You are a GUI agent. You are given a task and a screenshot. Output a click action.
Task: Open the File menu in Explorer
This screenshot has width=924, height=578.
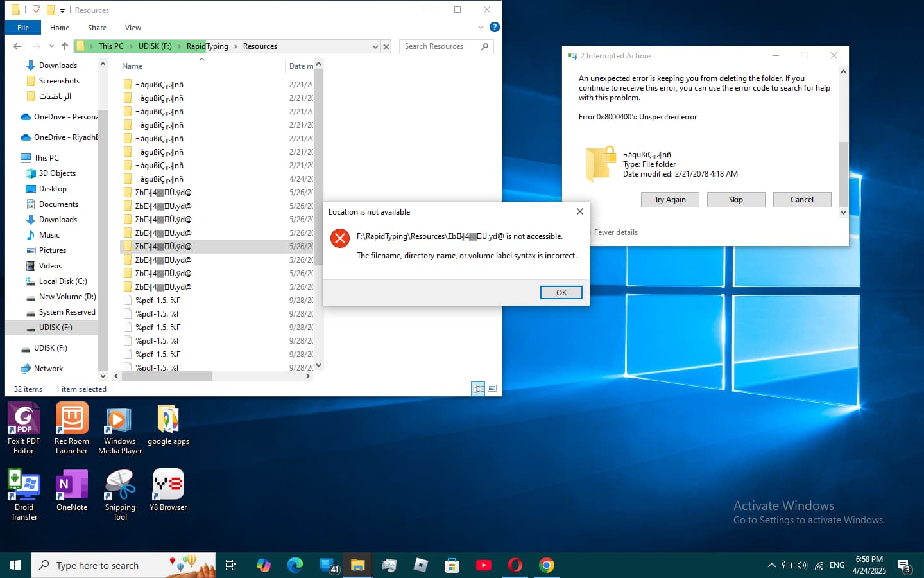23,28
